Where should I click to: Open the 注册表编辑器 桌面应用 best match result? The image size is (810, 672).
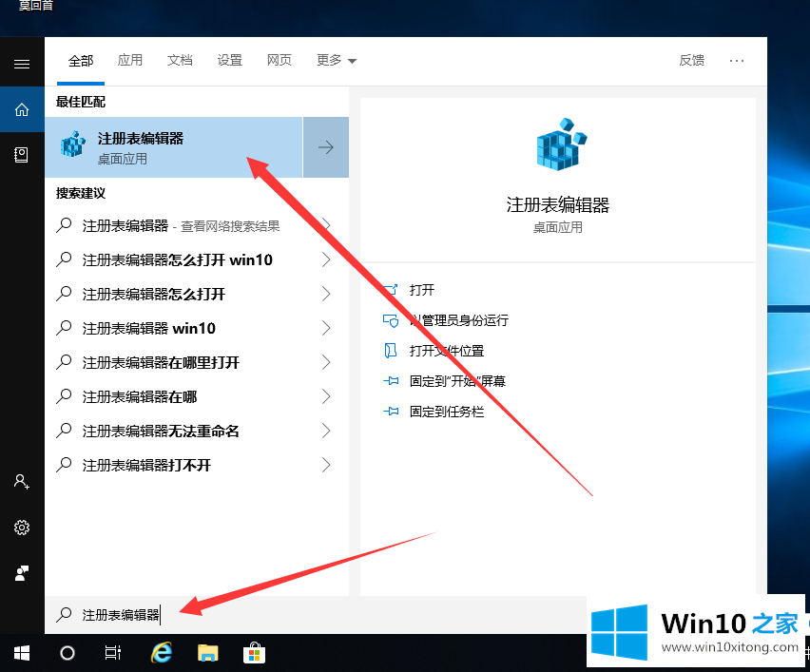[x=174, y=147]
